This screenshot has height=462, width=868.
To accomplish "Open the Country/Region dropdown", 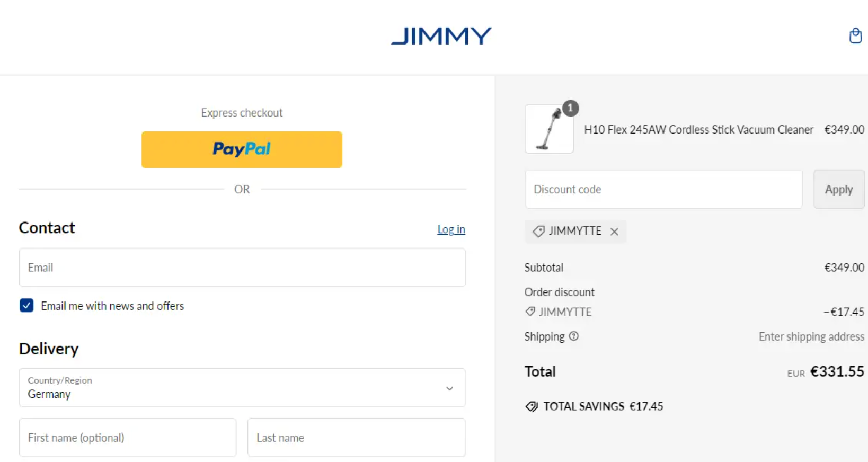I will [242, 388].
